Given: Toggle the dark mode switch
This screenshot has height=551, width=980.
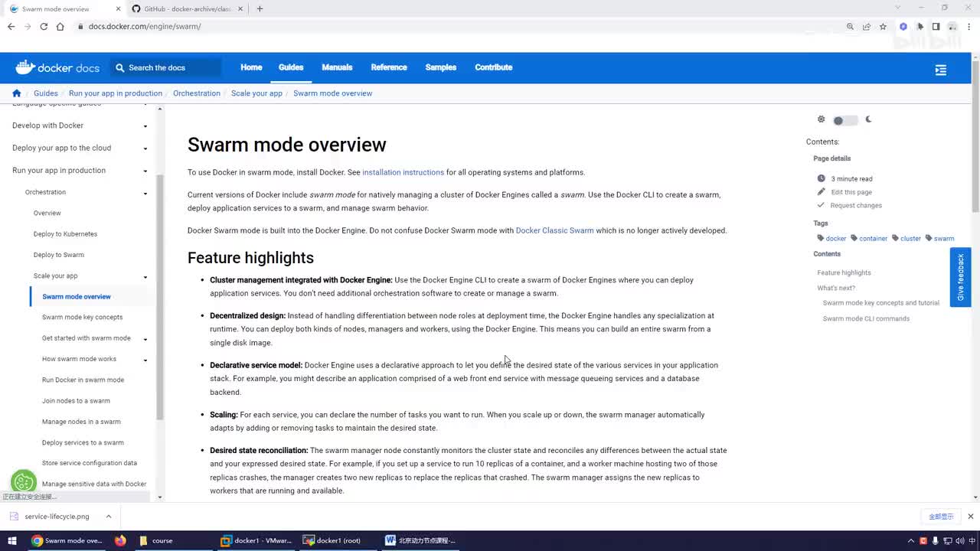Looking at the screenshot, I should click(845, 120).
